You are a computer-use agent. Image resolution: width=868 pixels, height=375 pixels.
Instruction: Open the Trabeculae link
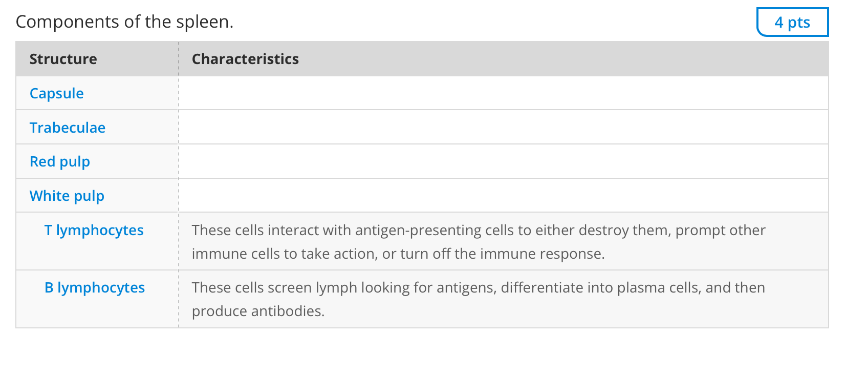[67, 128]
